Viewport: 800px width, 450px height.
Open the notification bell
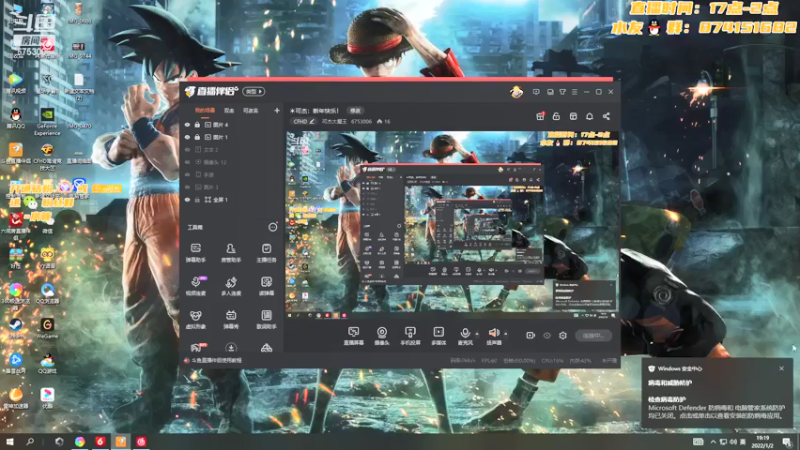pos(589,116)
